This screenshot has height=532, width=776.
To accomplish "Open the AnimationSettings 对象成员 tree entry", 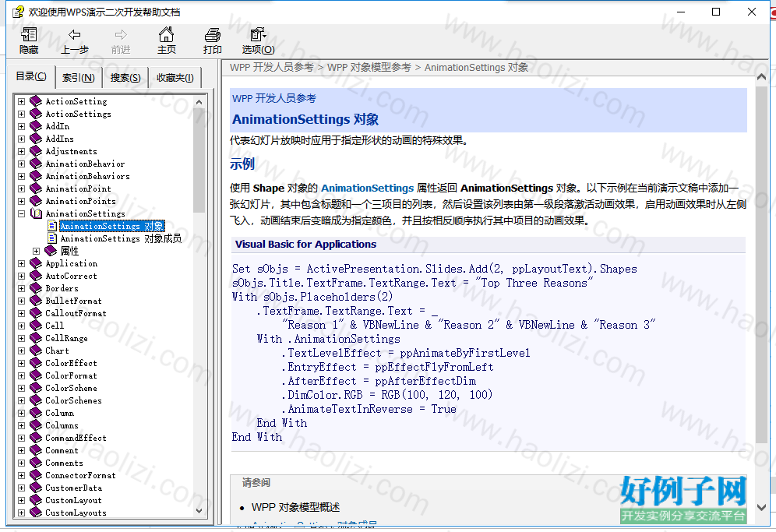I will [x=121, y=238].
